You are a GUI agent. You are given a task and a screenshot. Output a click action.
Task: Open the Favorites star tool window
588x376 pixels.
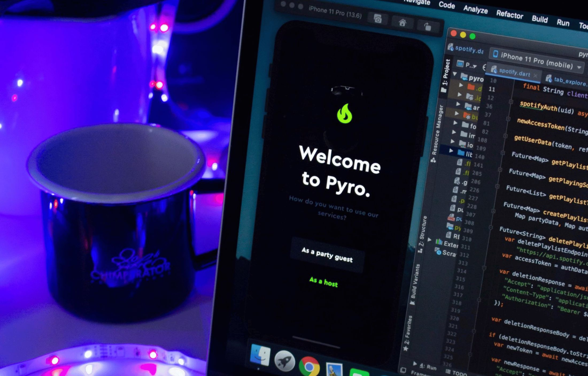click(406, 348)
